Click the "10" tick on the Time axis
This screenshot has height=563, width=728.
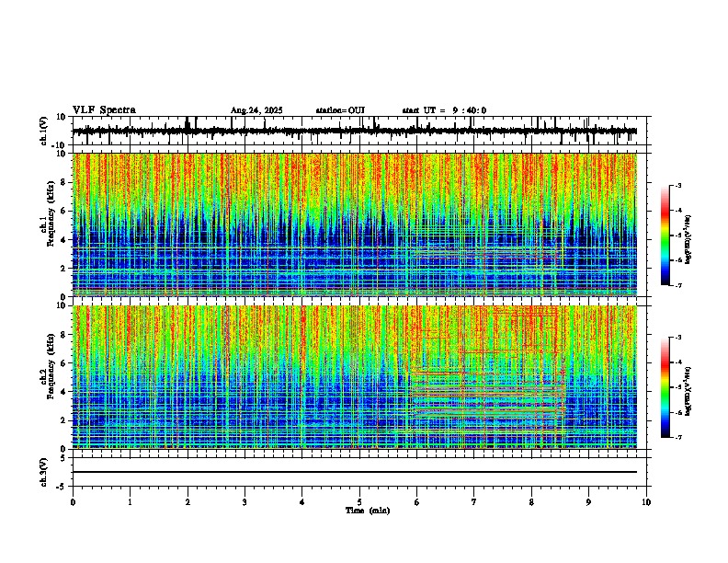[646, 502]
